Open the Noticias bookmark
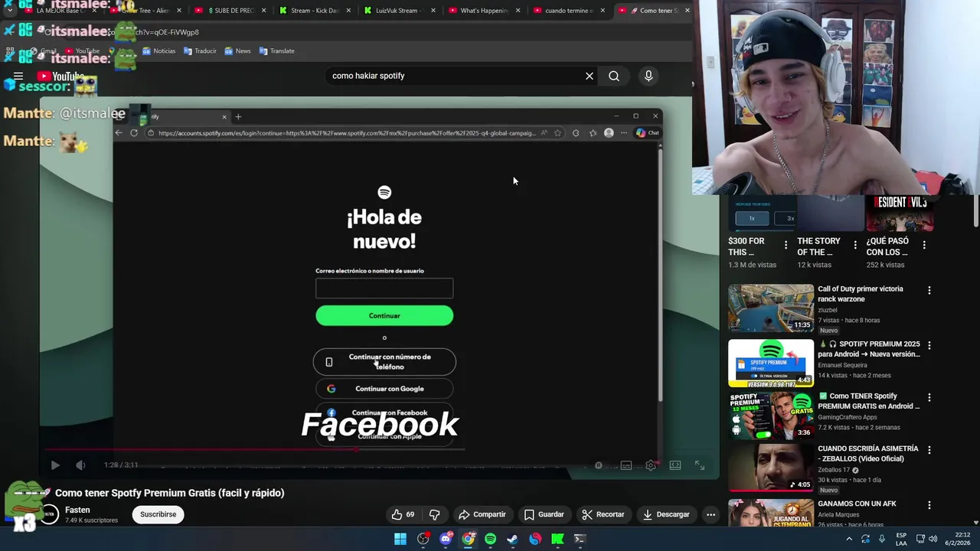Viewport: 980px width, 551px height. click(x=158, y=51)
